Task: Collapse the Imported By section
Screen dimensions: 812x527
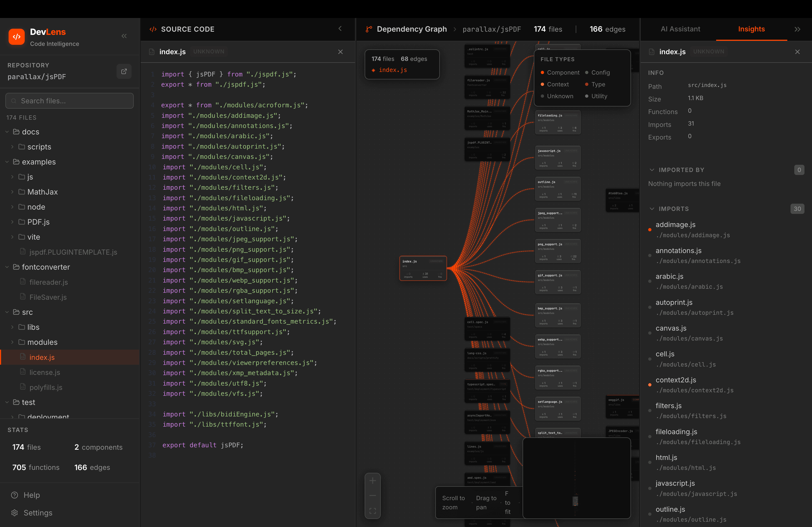Action: click(652, 170)
